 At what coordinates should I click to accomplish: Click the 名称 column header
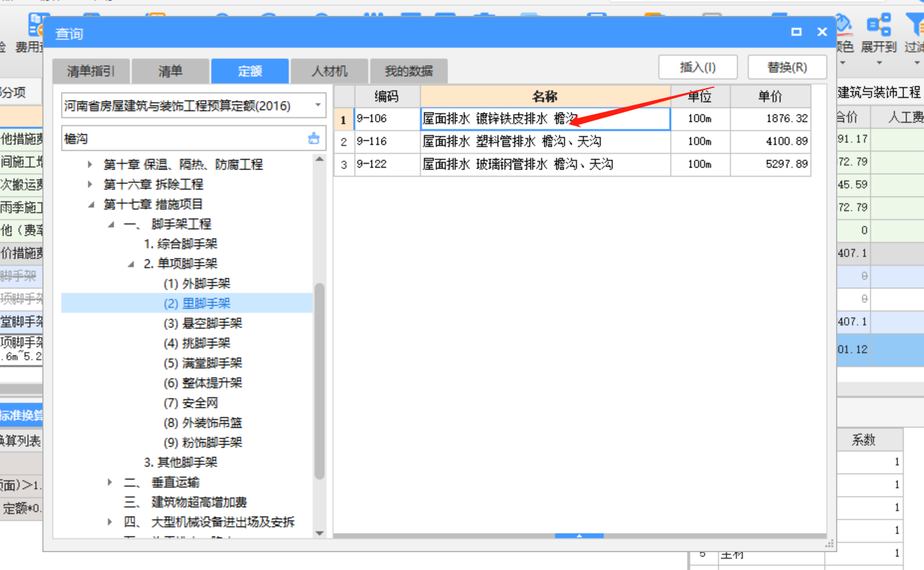click(545, 97)
